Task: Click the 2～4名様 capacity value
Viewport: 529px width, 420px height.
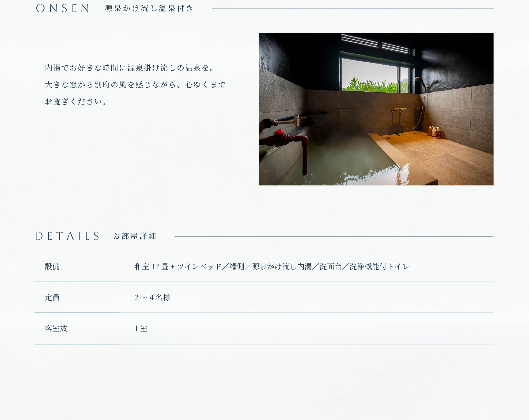Action: (x=152, y=297)
